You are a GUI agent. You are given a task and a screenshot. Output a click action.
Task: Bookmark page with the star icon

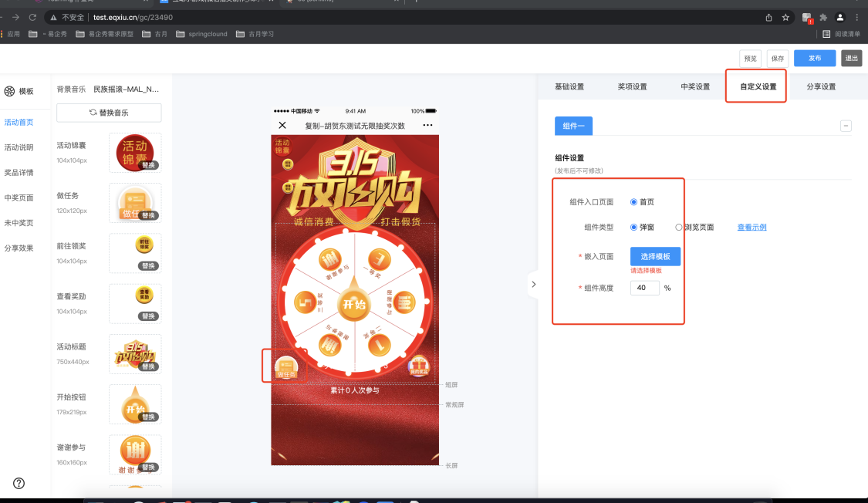(x=785, y=17)
